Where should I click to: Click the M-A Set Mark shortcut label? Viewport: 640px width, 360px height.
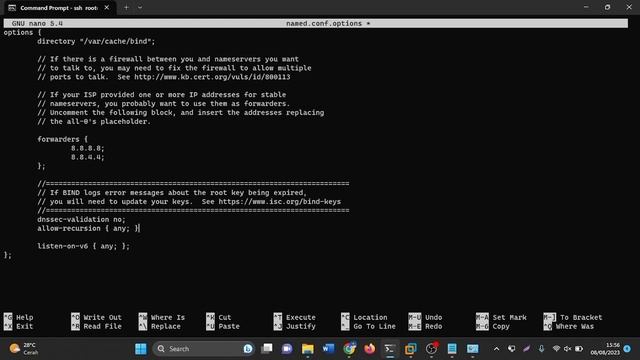pos(501,317)
